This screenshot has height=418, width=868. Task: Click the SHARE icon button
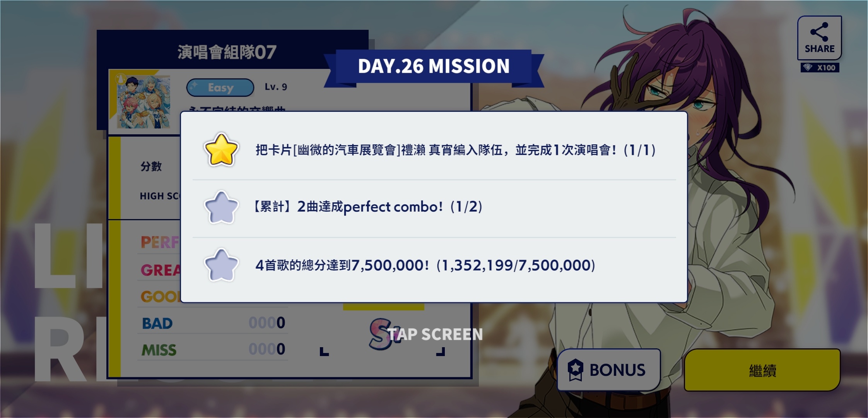click(x=819, y=38)
